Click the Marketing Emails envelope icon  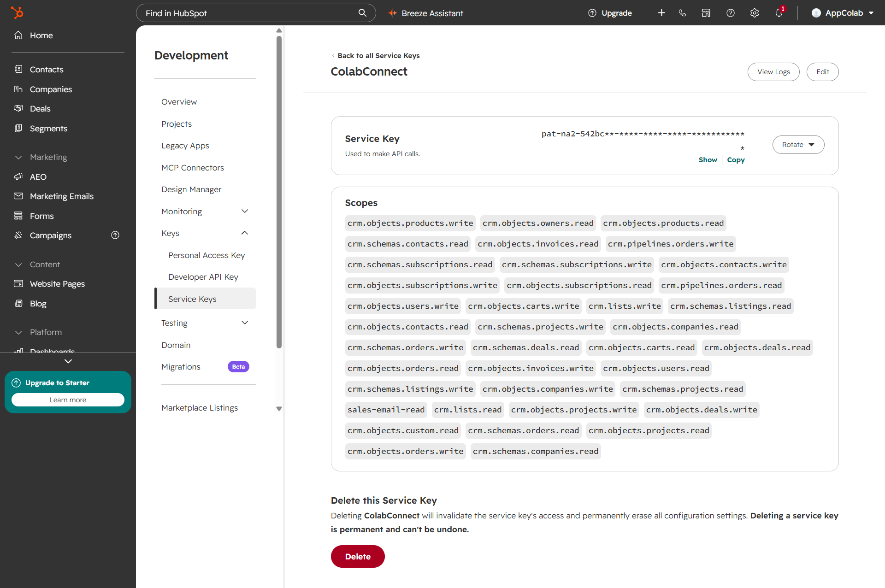18,196
